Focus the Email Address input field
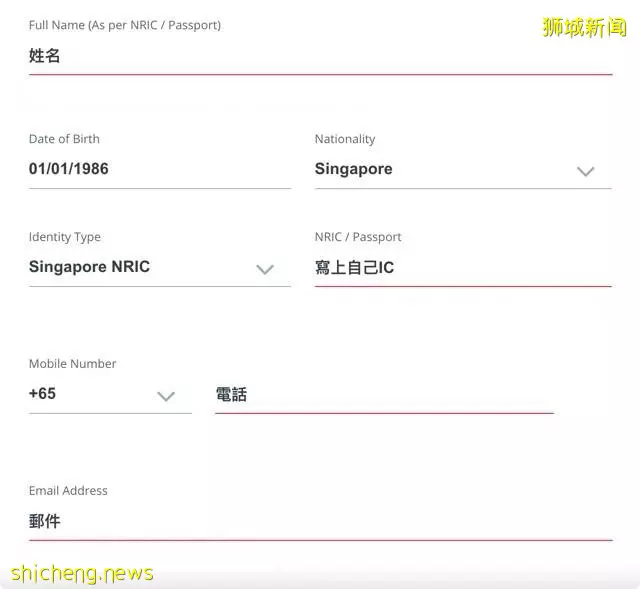 (320, 522)
